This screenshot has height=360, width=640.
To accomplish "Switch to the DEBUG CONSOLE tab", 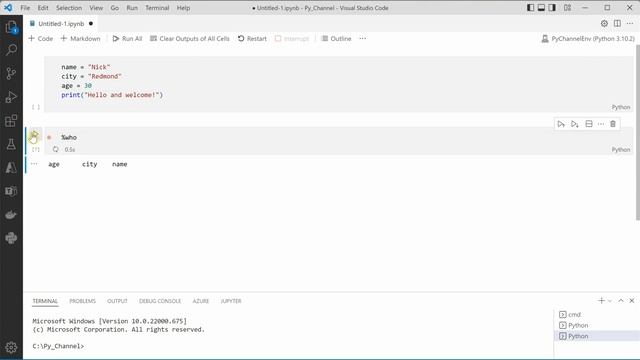I will (x=160, y=301).
